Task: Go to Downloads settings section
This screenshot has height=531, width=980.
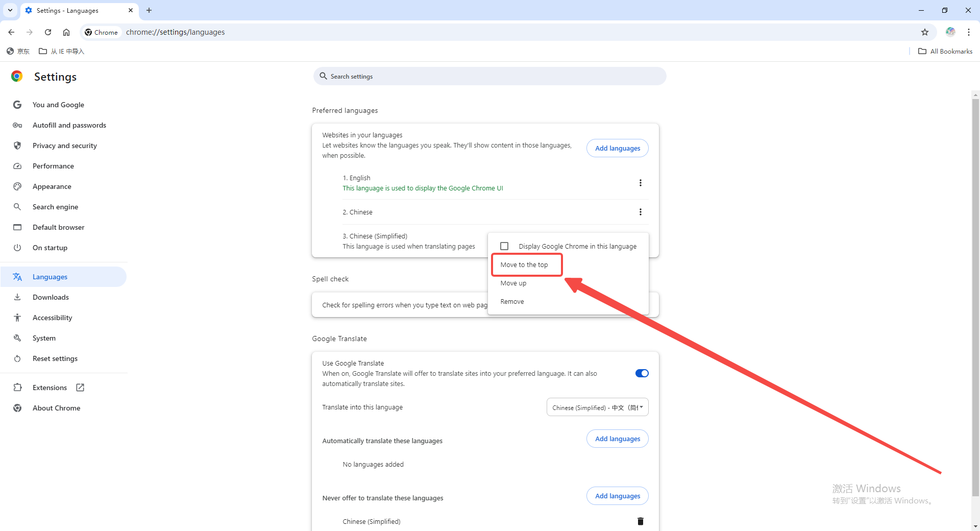Action: click(x=51, y=297)
